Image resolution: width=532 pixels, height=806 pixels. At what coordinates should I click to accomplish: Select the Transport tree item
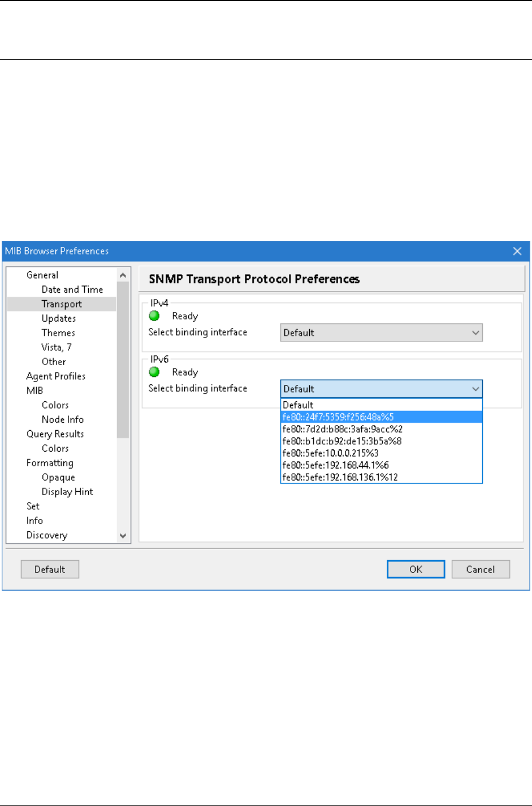point(62,304)
